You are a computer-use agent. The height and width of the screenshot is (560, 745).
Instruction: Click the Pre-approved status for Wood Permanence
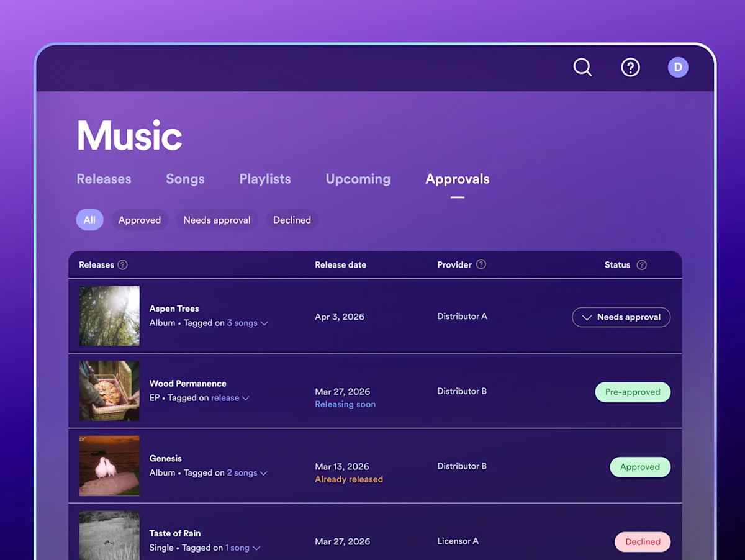(x=633, y=392)
